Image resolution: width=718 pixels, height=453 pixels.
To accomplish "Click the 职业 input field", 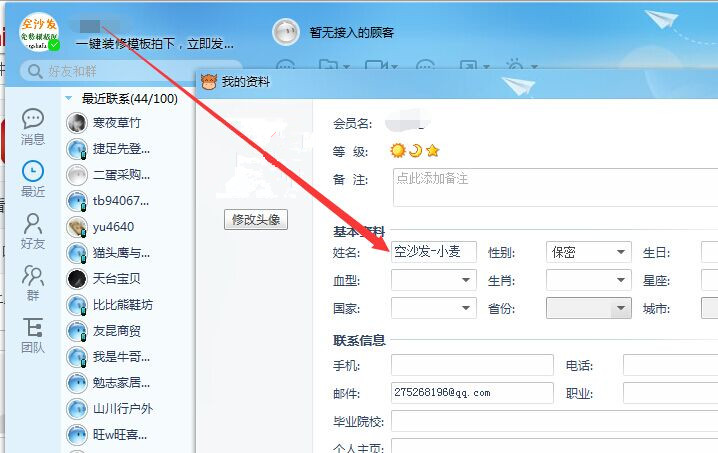I will [x=670, y=393].
